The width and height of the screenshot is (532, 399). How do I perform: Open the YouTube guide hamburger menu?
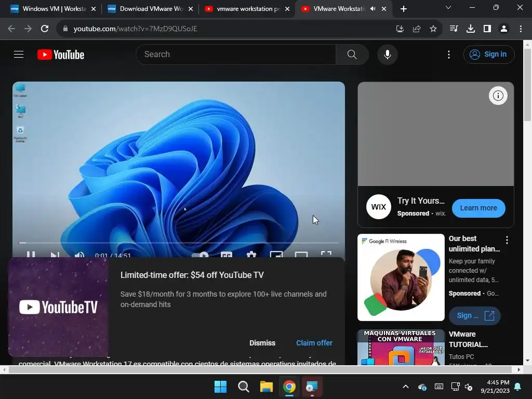tap(19, 54)
